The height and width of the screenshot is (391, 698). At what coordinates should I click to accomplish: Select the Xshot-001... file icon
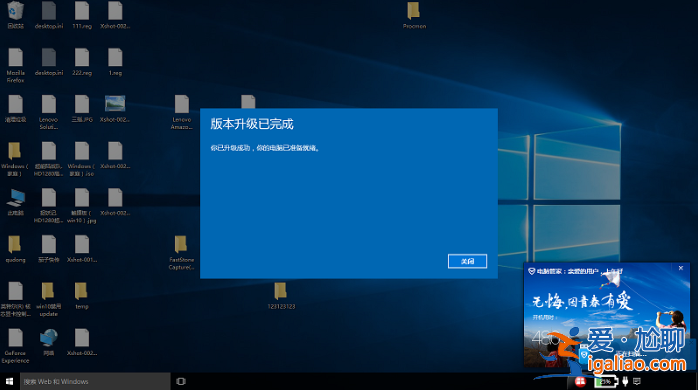[82, 244]
